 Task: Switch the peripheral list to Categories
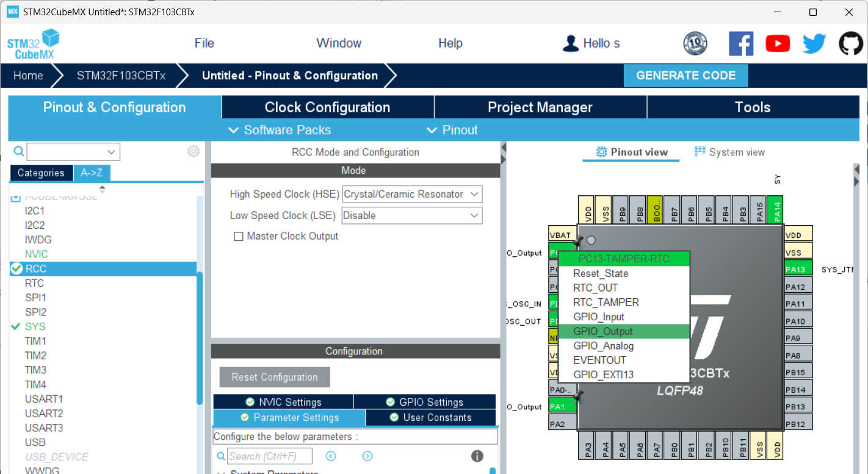point(41,173)
